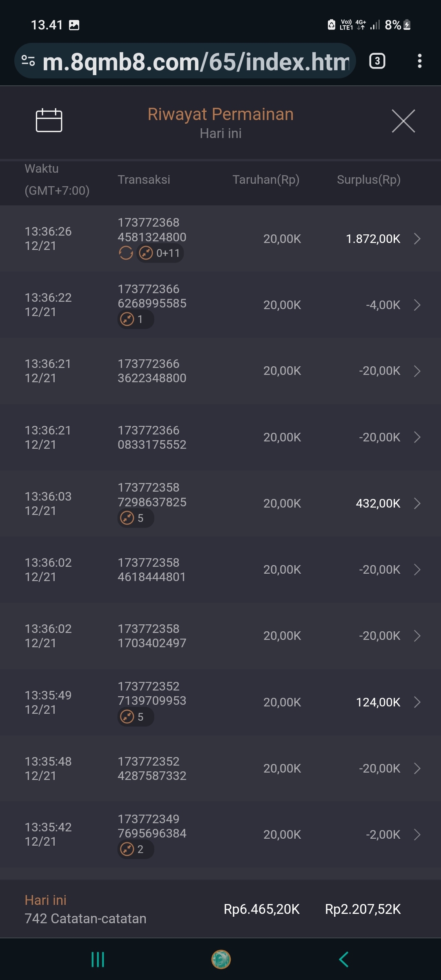Open the Android recent apps button
441x980 pixels.
point(98,959)
